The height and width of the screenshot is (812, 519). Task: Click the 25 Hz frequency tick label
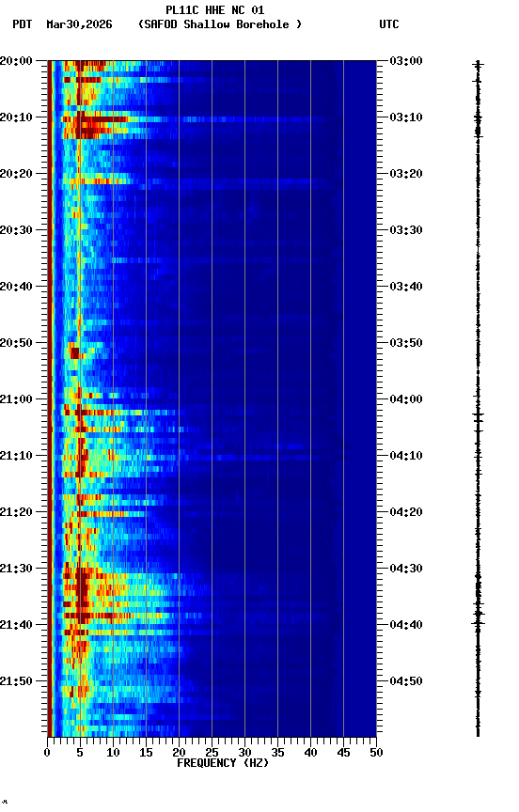click(x=212, y=753)
